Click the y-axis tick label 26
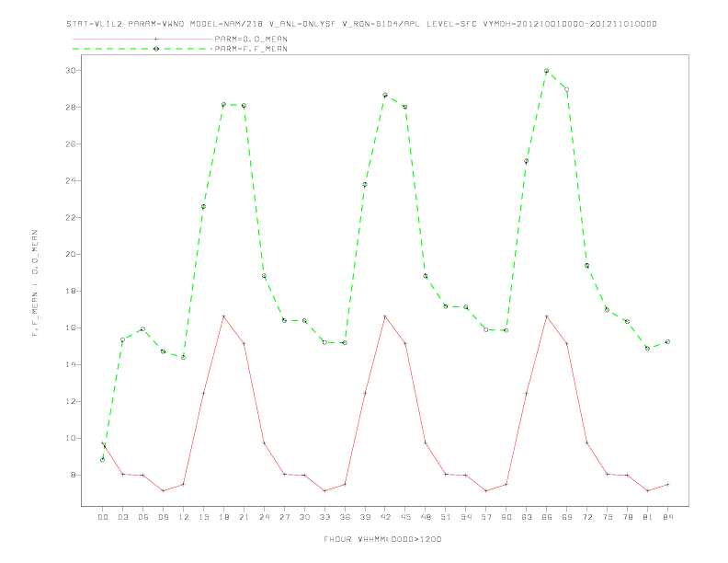Screen dimensions: 728x563 71,144
